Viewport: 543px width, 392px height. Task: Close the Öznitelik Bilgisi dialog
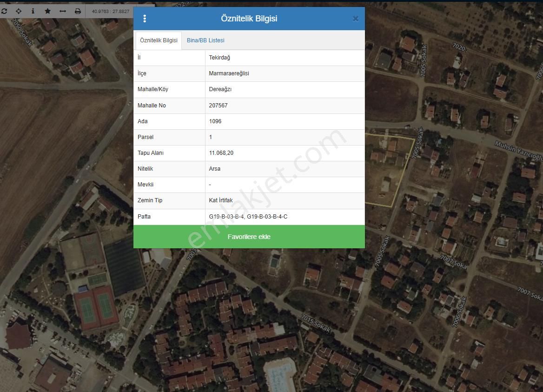click(x=355, y=19)
